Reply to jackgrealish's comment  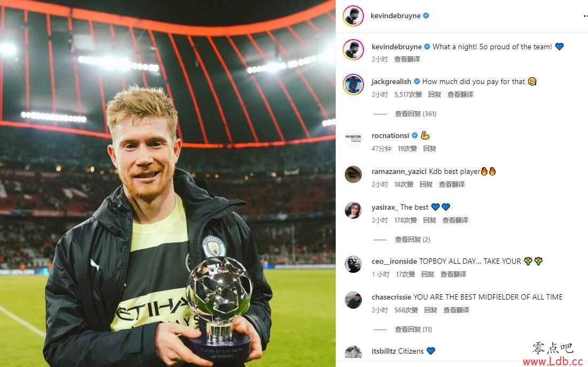pyautogui.click(x=435, y=95)
